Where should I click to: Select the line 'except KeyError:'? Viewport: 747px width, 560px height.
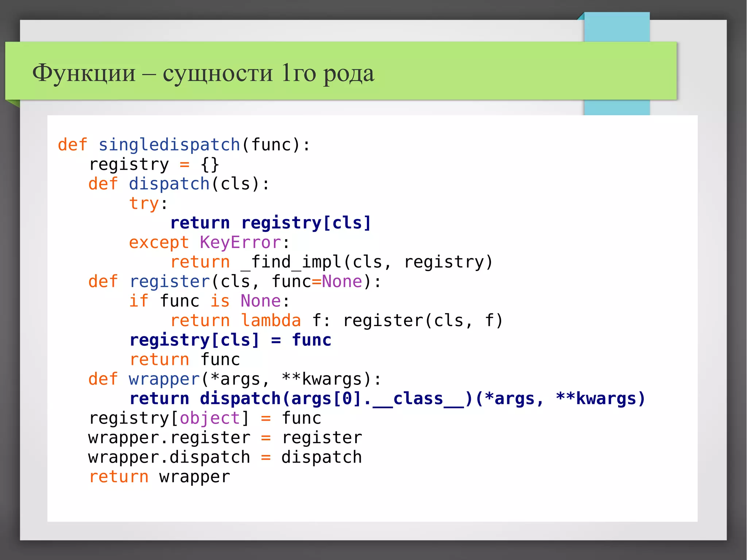(x=209, y=243)
